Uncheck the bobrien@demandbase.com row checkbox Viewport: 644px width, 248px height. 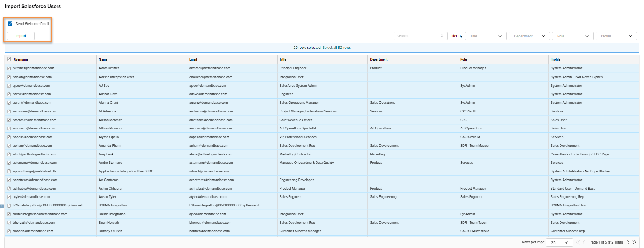point(9,231)
